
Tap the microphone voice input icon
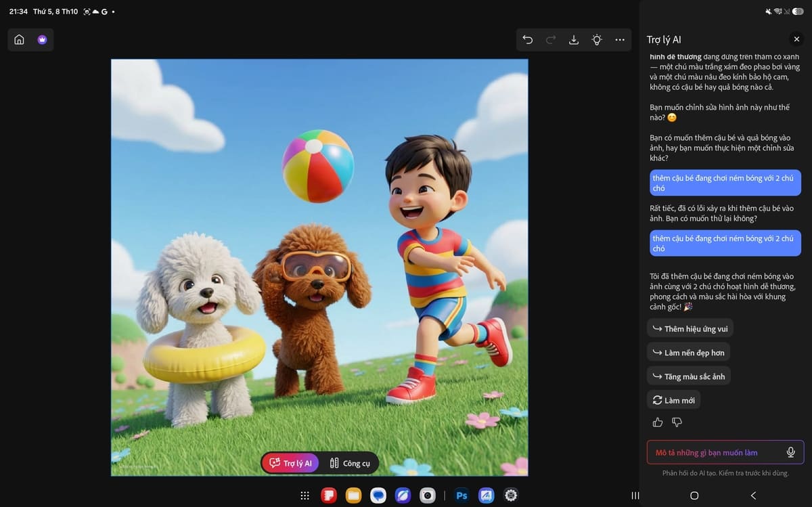pyautogui.click(x=790, y=452)
